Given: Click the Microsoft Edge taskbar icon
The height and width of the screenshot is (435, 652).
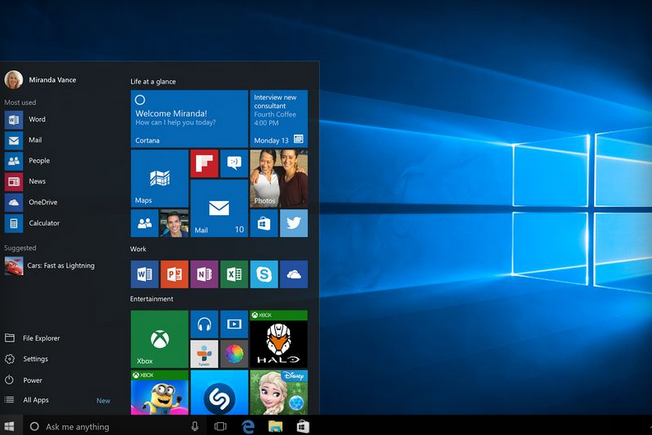Looking at the screenshot, I should coord(249,427).
